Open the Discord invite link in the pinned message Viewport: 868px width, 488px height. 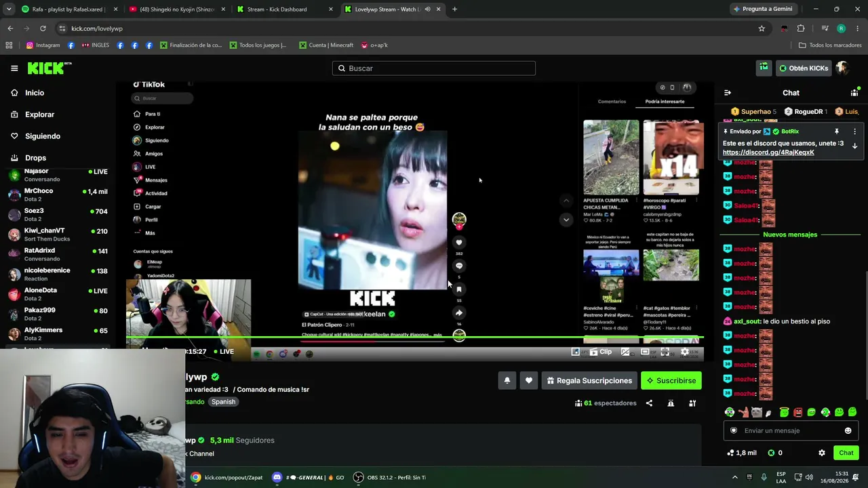tap(768, 152)
